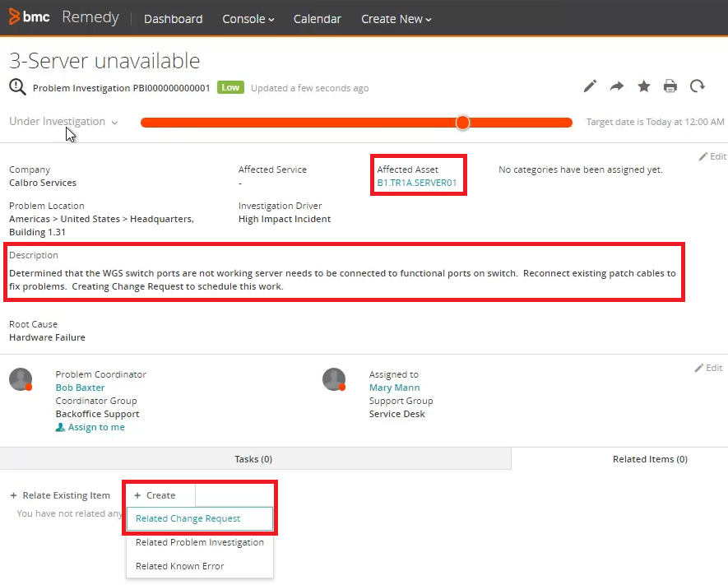Screen dimensions: 728x585
Task: Click Bob Baxter's avatar picture
Action: click(x=21, y=379)
